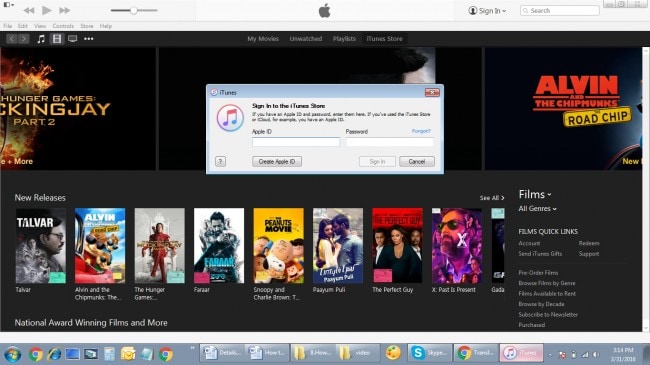Open the All Genres dropdown
Screen dimensions: 650x365
537,209
